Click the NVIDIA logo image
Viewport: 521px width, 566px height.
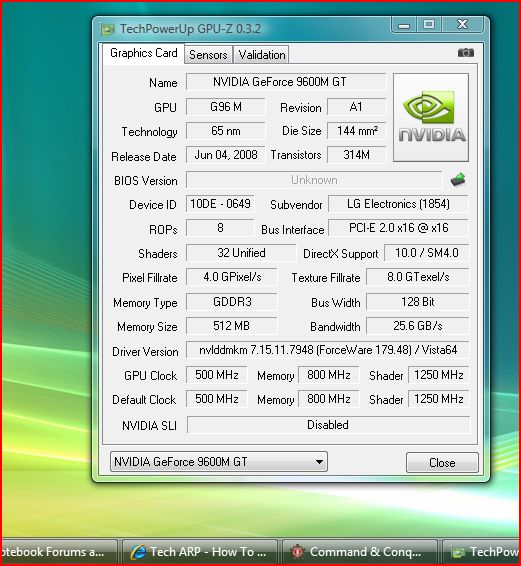[431, 118]
